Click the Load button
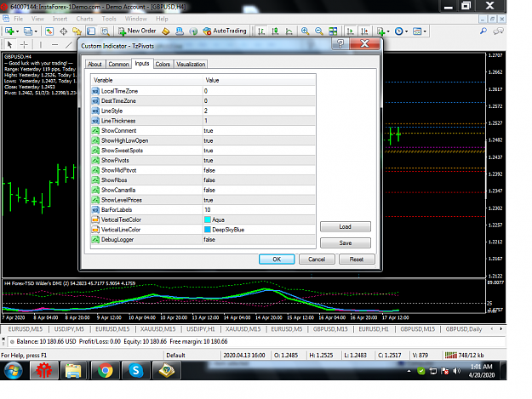The height and width of the screenshot is (399, 532). [346, 227]
